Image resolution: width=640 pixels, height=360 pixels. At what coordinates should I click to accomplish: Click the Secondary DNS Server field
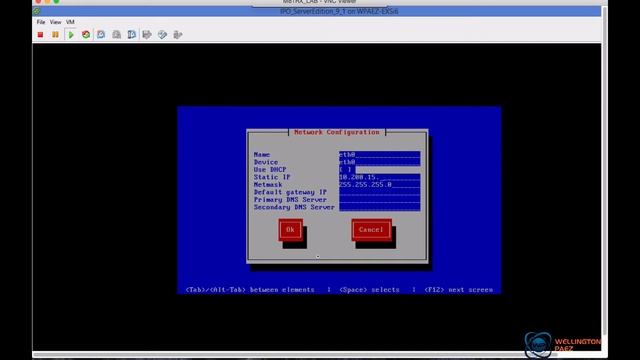pyautogui.click(x=380, y=207)
